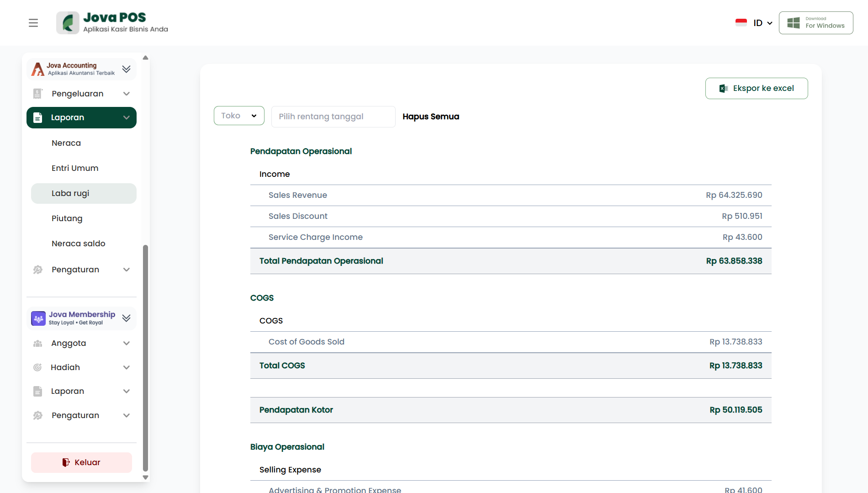Click the Pengeluaran receipt icon

coord(37,94)
